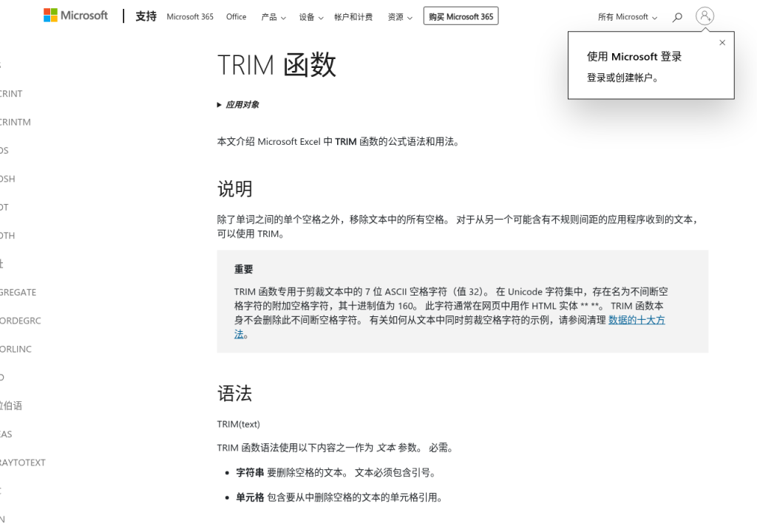This screenshot has width=757, height=532.
Task: Open the search magnifier icon
Action: pos(677,18)
